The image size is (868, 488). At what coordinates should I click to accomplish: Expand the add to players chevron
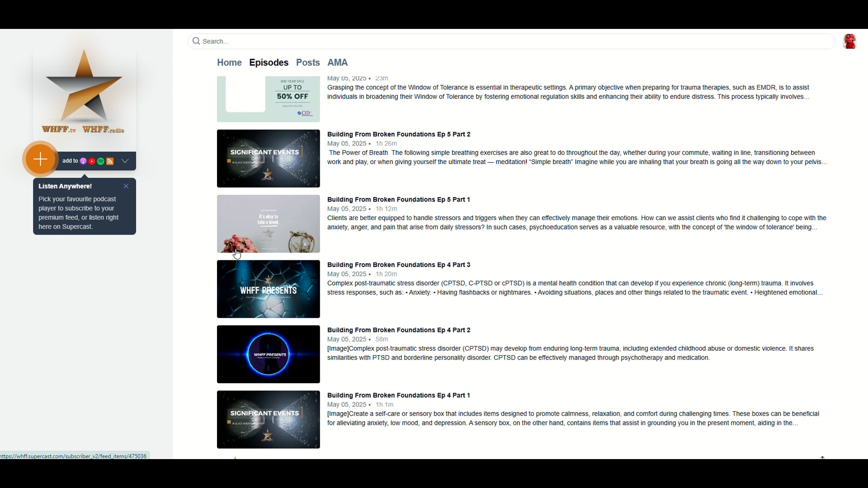125,161
